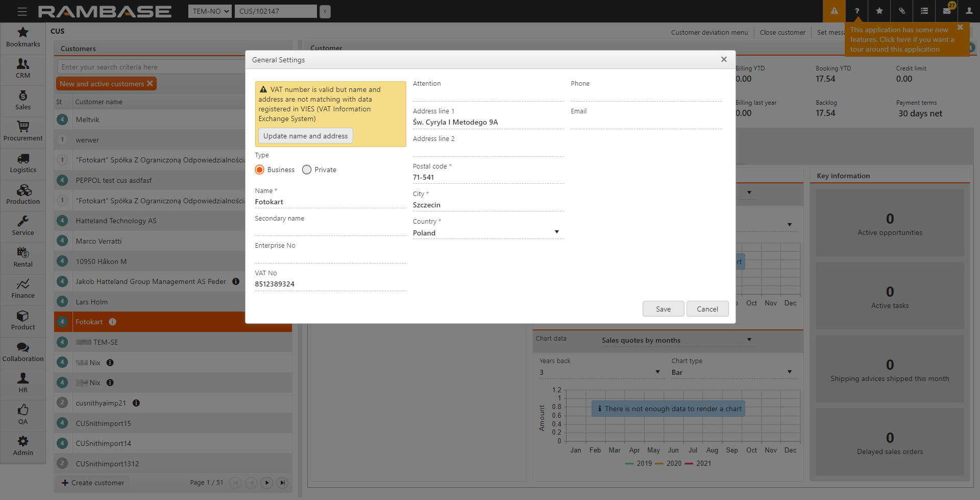Open the hamburger main menu
This screenshot has height=500, width=980.
click(22, 11)
